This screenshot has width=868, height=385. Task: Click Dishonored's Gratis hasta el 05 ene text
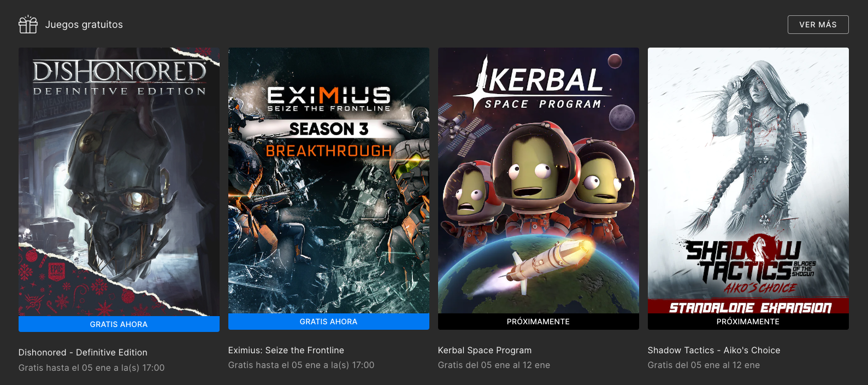click(92, 368)
